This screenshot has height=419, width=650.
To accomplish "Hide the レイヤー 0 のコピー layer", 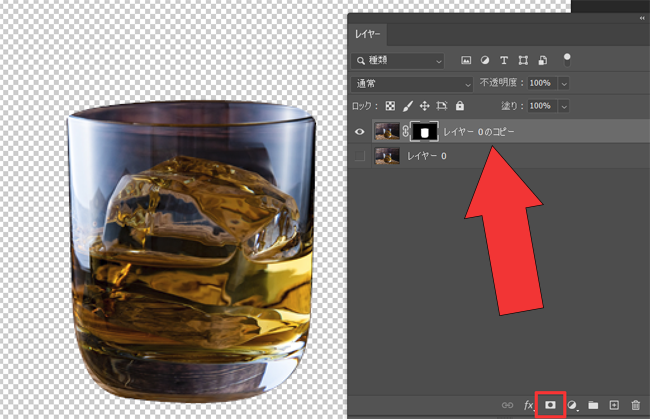I will (x=360, y=131).
